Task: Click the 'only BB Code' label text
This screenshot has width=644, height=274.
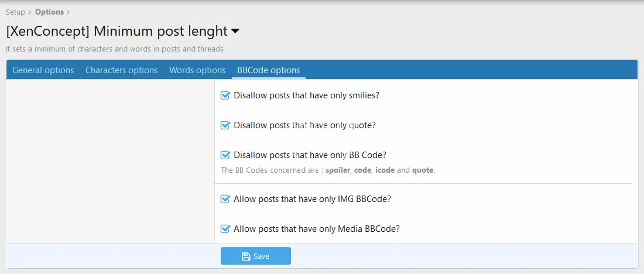Action: 310,155
